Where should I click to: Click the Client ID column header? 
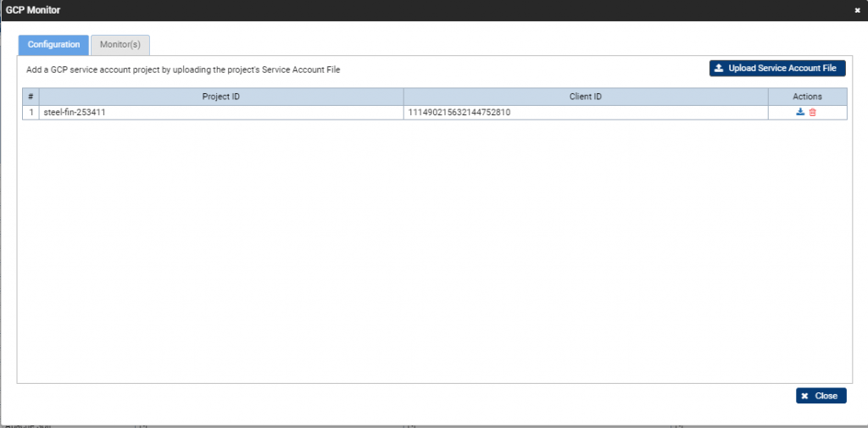click(x=586, y=97)
